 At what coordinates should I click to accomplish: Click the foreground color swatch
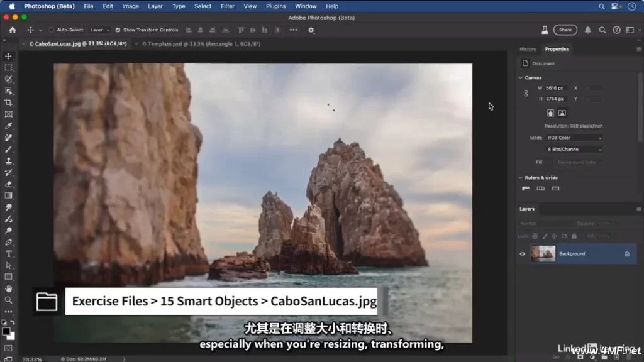(7, 331)
